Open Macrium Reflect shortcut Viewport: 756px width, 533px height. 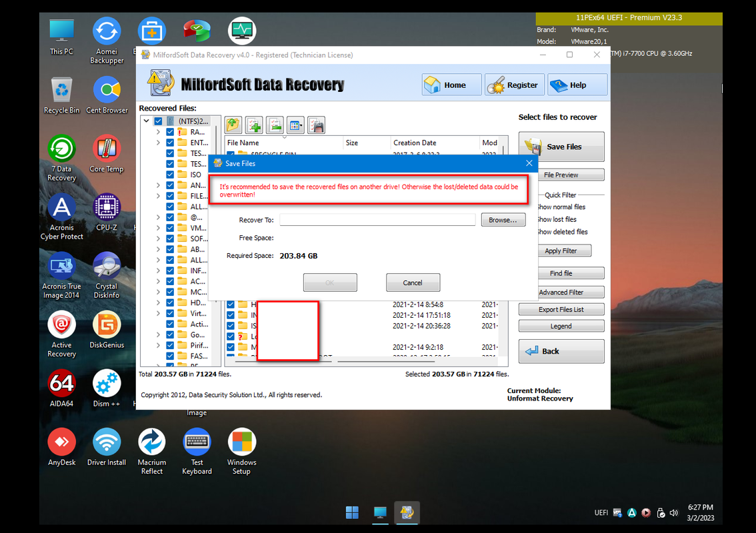[152, 452]
